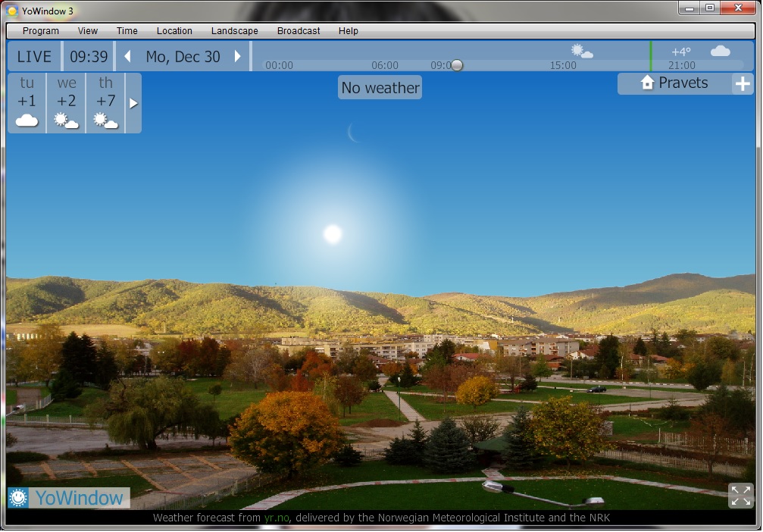Click the YoWindow logo icon

(x=19, y=498)
